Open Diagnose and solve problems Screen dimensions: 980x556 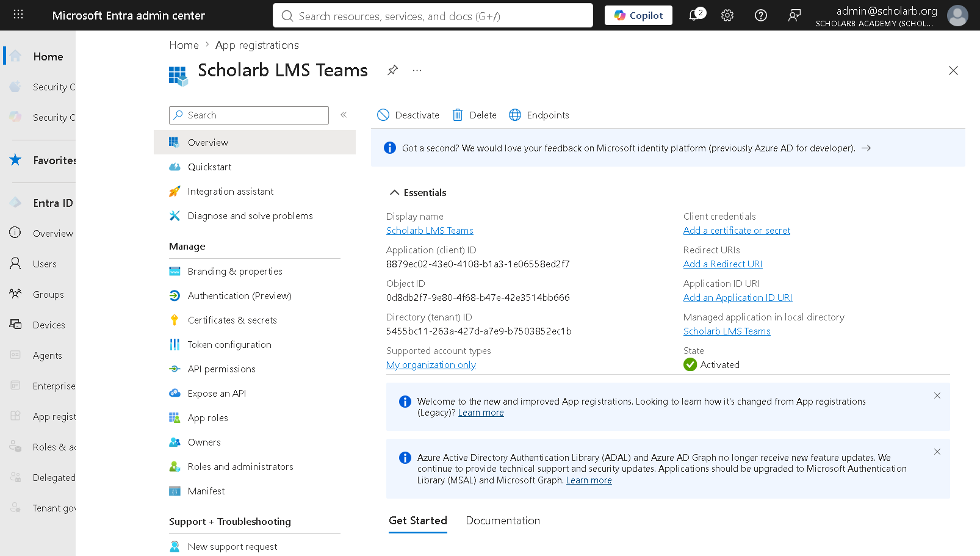coord(255,215)
